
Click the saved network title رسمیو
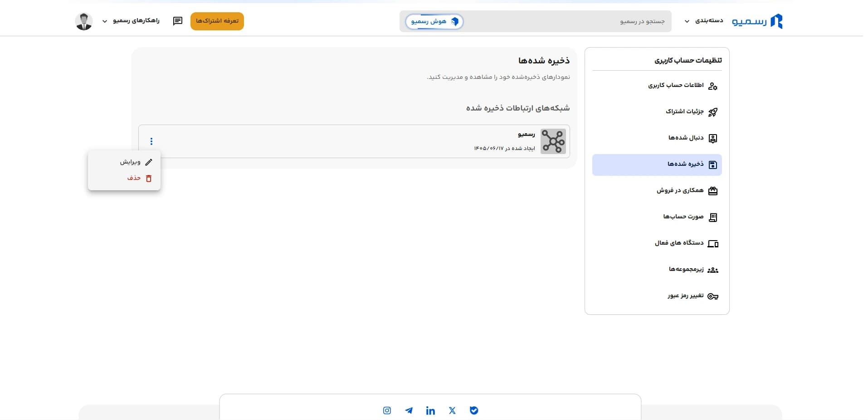pyautogui.click(x=526, y=134)
